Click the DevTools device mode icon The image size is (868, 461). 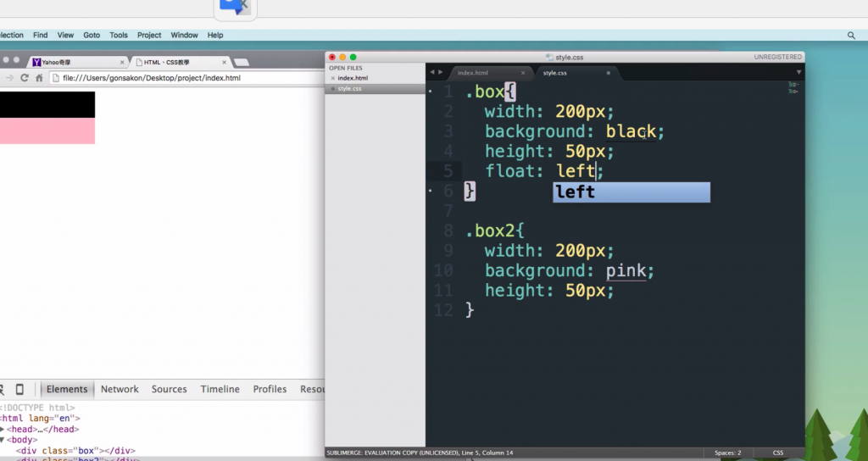pos(19,389)
